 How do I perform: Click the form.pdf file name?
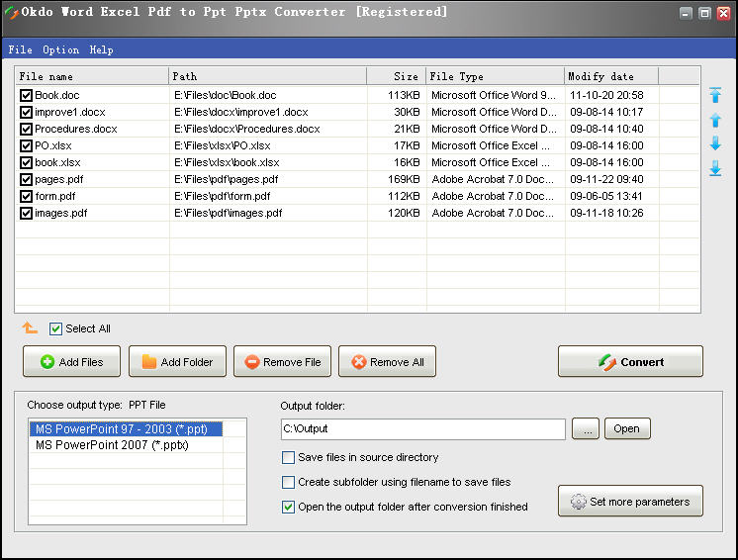(55, 197)
